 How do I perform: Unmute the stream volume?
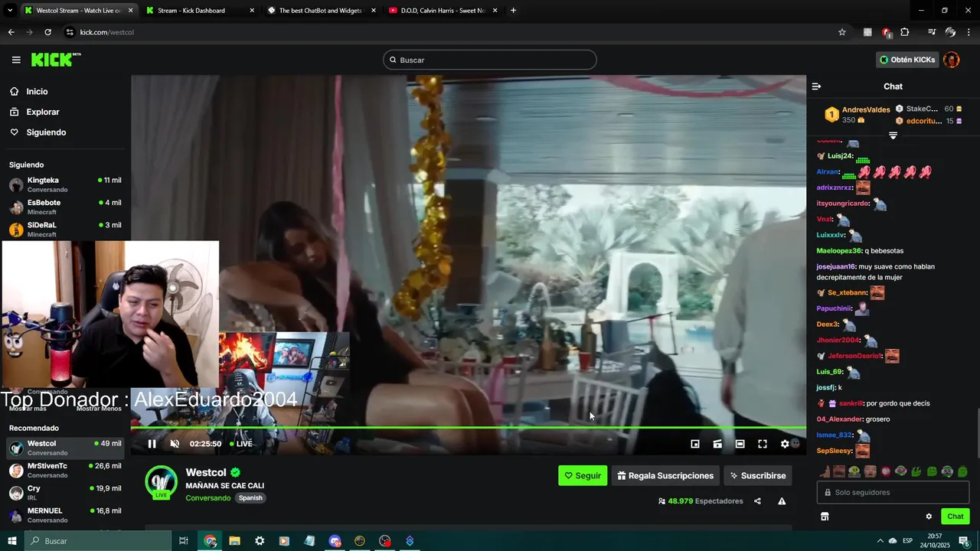tap(175, 444)
